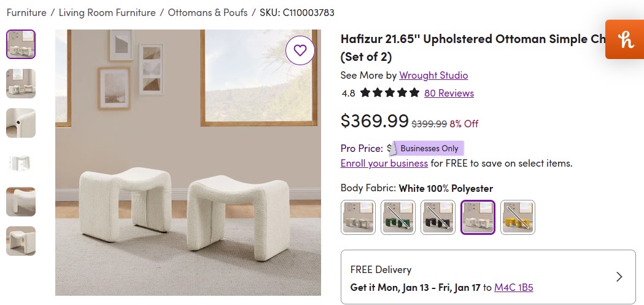Select the green fabric swatch
Screen dimensions: 644x305
[398, 217]
